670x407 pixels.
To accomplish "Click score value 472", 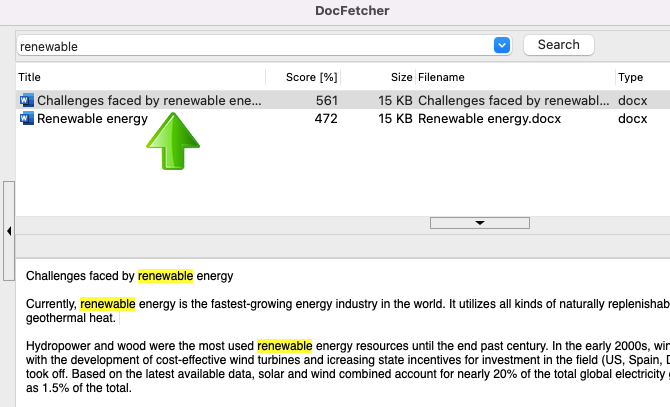I will 326,118.
